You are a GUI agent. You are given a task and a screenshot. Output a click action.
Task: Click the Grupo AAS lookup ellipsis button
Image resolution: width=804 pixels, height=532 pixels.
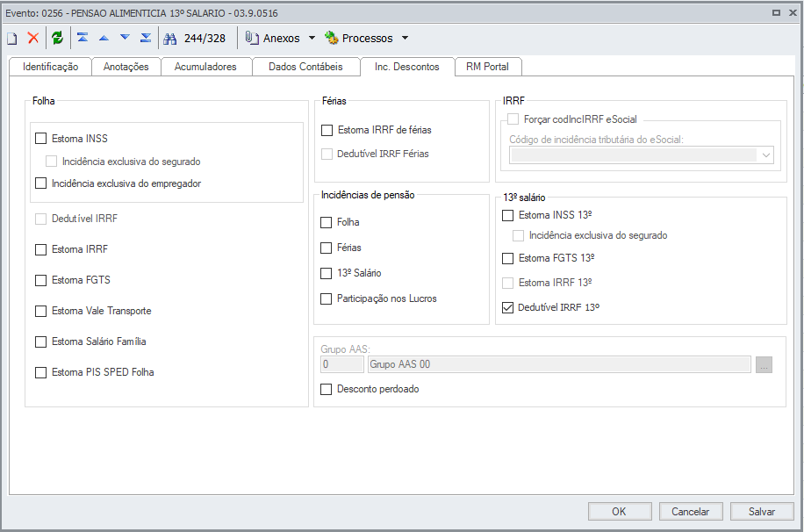[764, 364]
